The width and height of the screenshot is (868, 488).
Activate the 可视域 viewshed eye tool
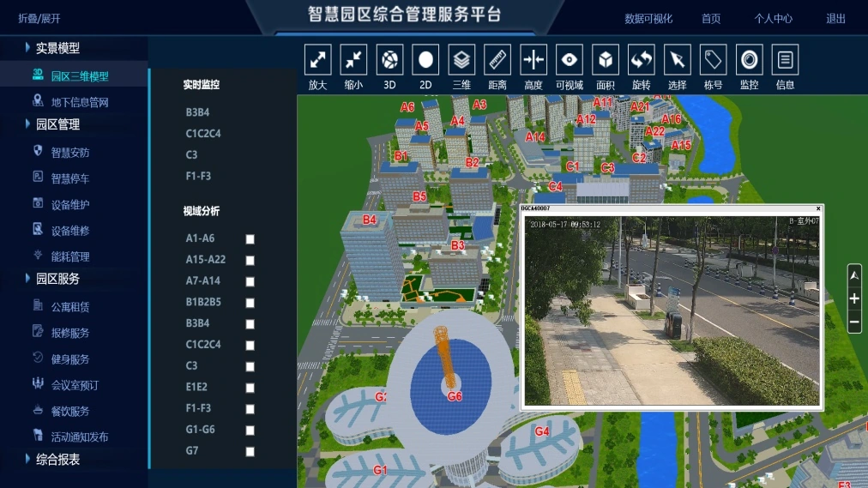(570, 60)
